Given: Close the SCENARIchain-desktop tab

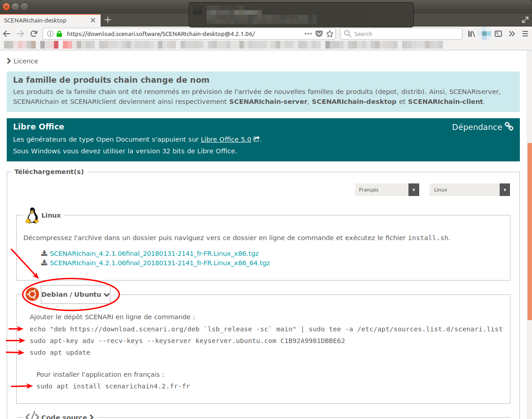Looking at the screenshot, I should click(x=93, y=20).
